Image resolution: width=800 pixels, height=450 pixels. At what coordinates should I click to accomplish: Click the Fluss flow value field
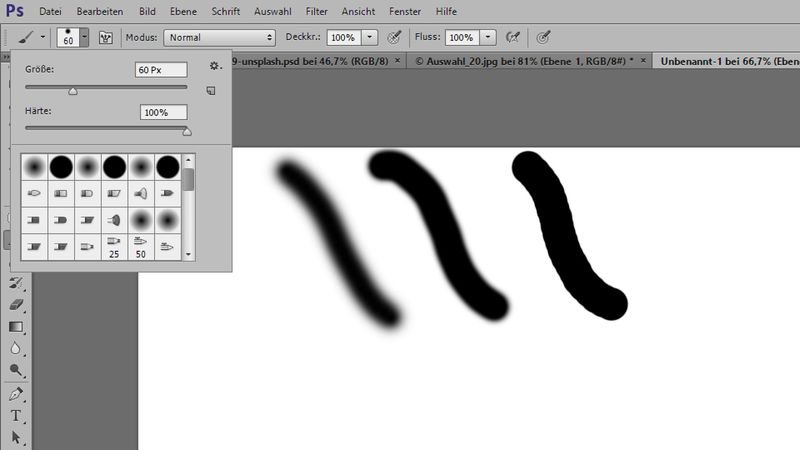click(x=462, y=37)
